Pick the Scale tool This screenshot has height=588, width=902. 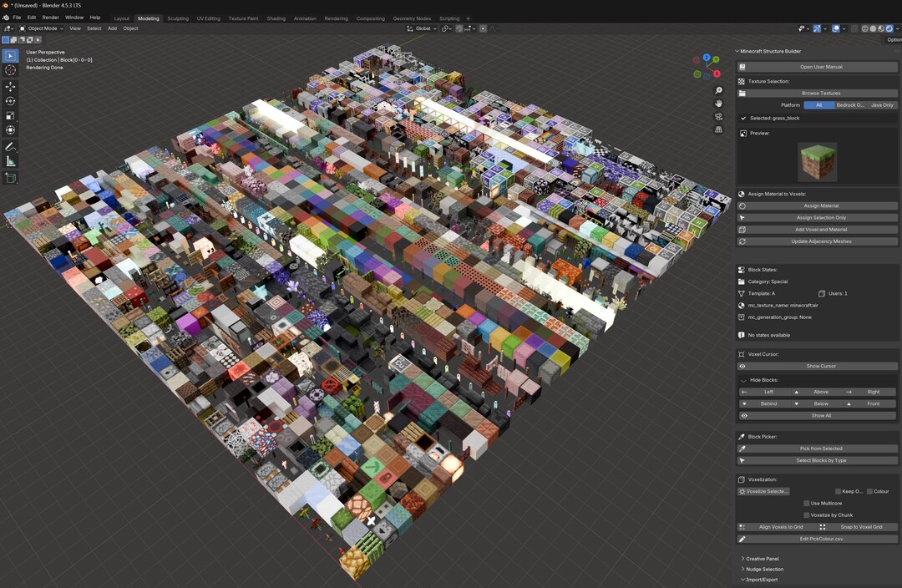[10, 115]
